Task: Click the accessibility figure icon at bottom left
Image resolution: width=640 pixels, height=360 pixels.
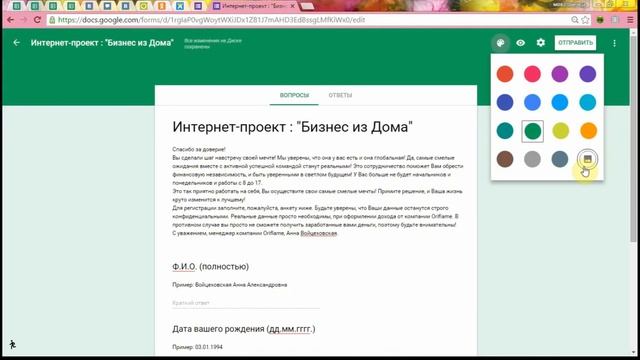Action: 12,345
